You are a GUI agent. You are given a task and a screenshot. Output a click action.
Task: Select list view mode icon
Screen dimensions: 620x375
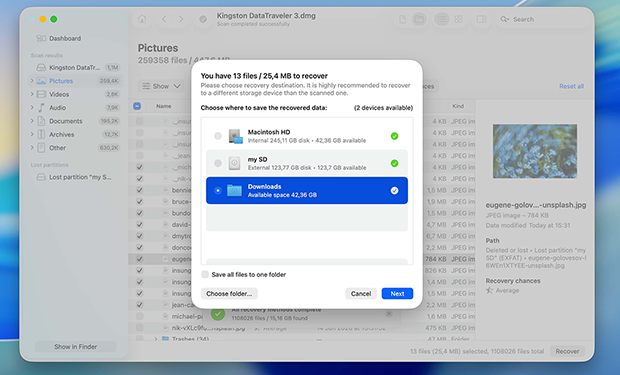point(441,19)
